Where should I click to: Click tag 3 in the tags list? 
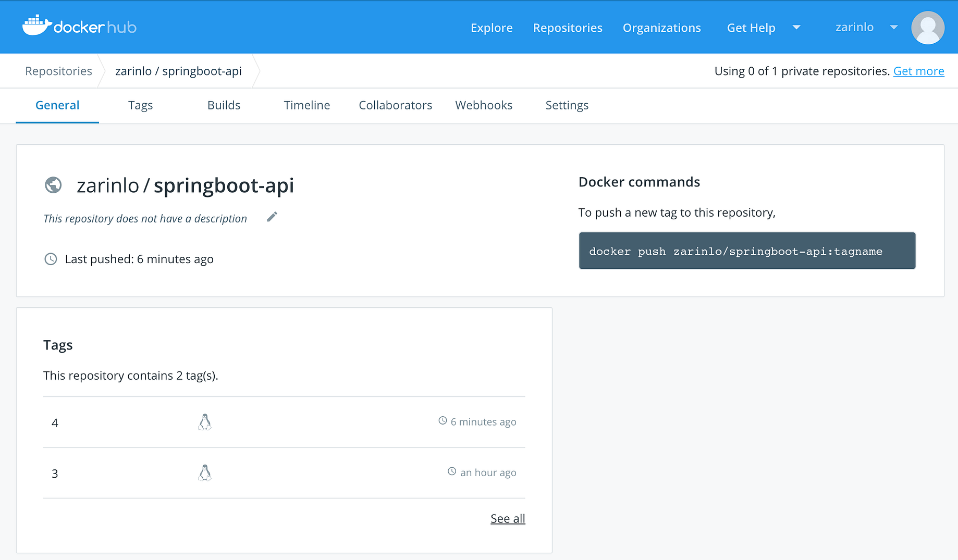[x=55, y=474]
